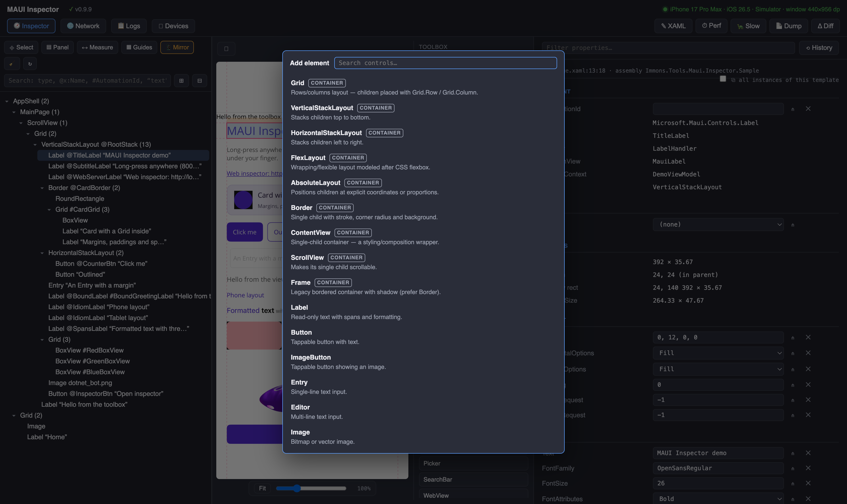This screenshot has width=847, height=504.
Task: Open the Diff delta button
Action: point(825,26)
